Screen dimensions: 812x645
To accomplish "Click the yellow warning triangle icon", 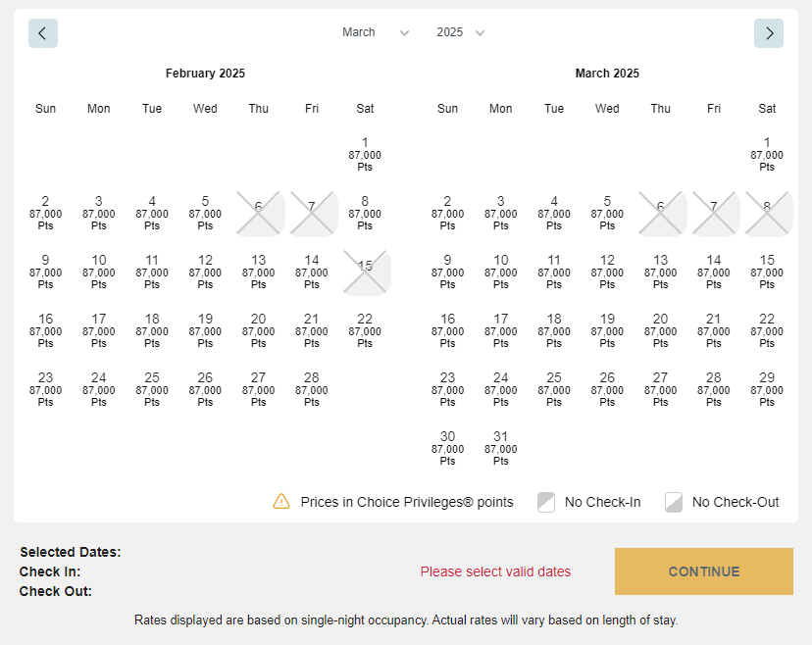I will point(281,501).
